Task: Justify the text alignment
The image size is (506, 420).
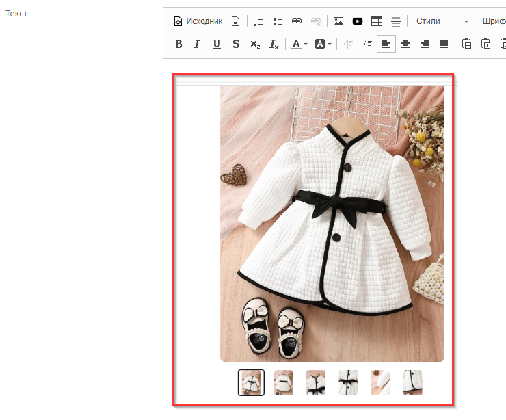Action: 444,44
